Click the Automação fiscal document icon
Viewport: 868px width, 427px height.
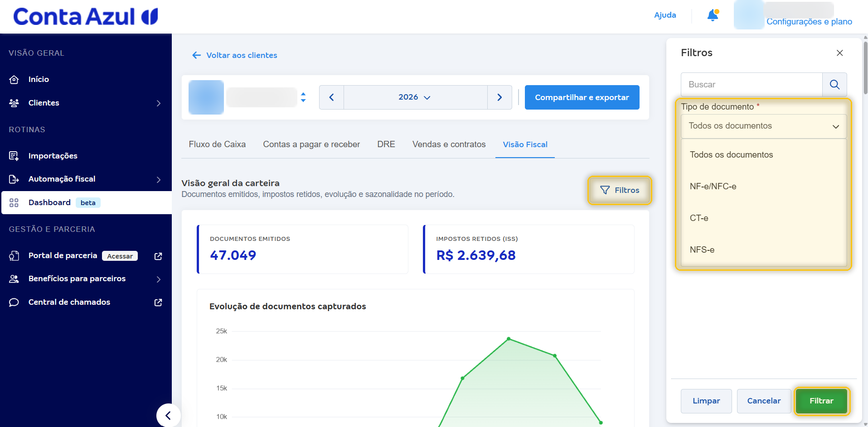pyautogui.click(x=14, y=179)
